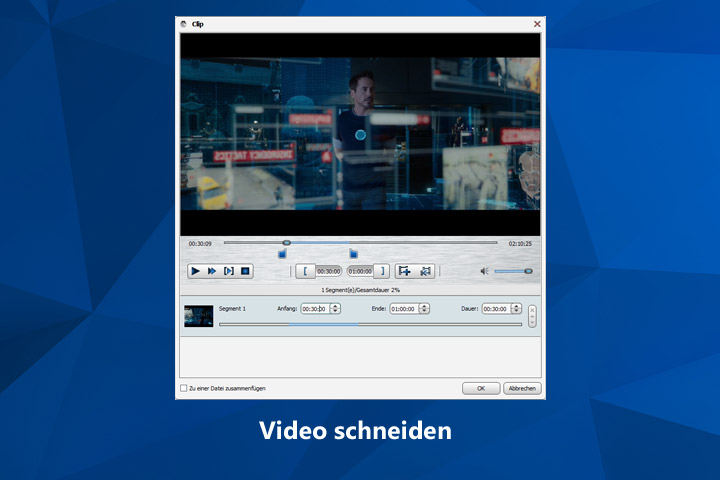Click the end trim marker below the seek bar
The height and width of the screenshot is (480, 720).
[x=353, y=254]
